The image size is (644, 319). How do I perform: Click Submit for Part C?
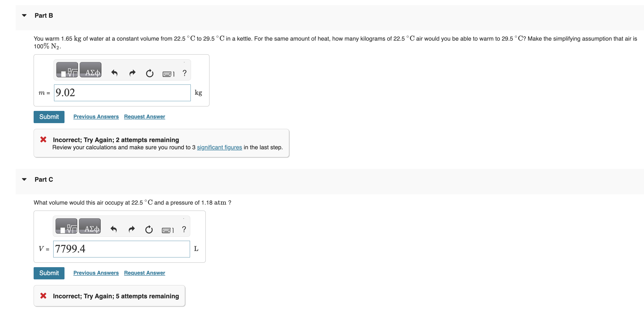coord(49,273)
